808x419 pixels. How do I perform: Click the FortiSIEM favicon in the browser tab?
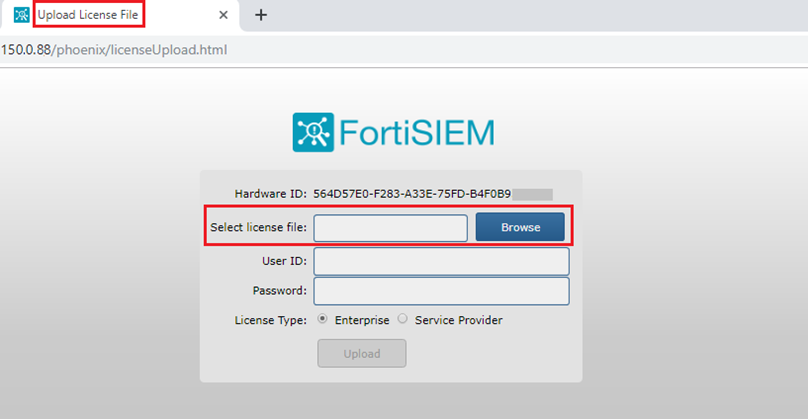[21, 15]
